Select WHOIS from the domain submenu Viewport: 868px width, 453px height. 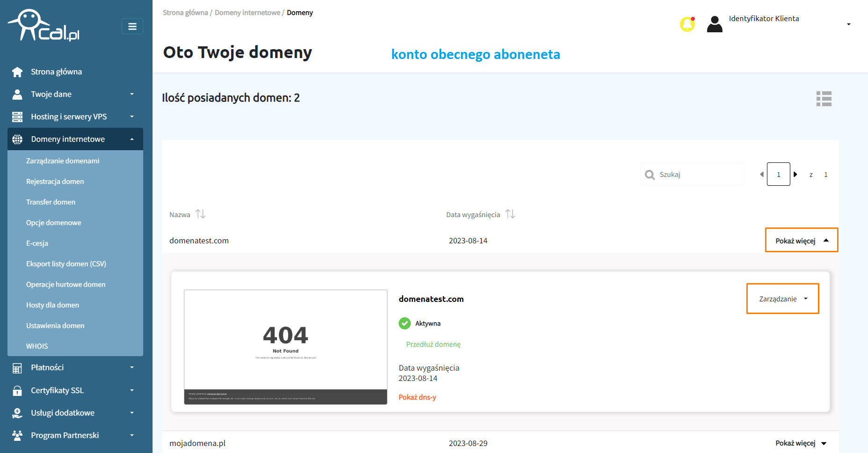(x=37, y=346)
